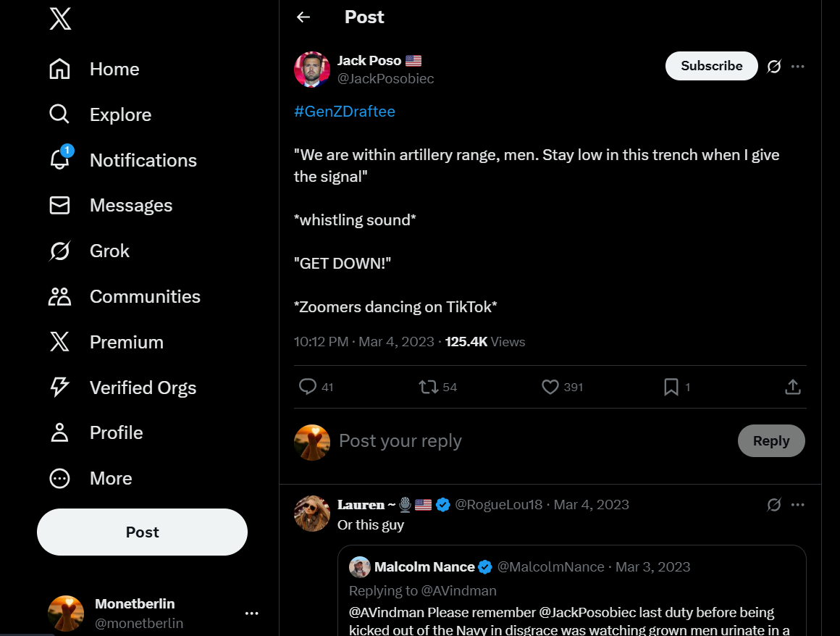
Task: Click the X logo icon
Action: click(60, 19)
